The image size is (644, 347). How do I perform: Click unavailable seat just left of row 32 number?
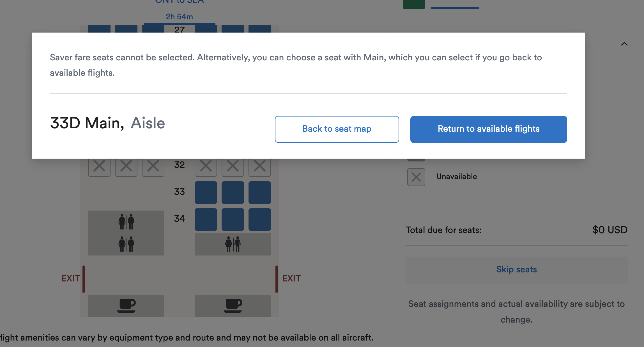pyautogui.click(x=153, y=166)
